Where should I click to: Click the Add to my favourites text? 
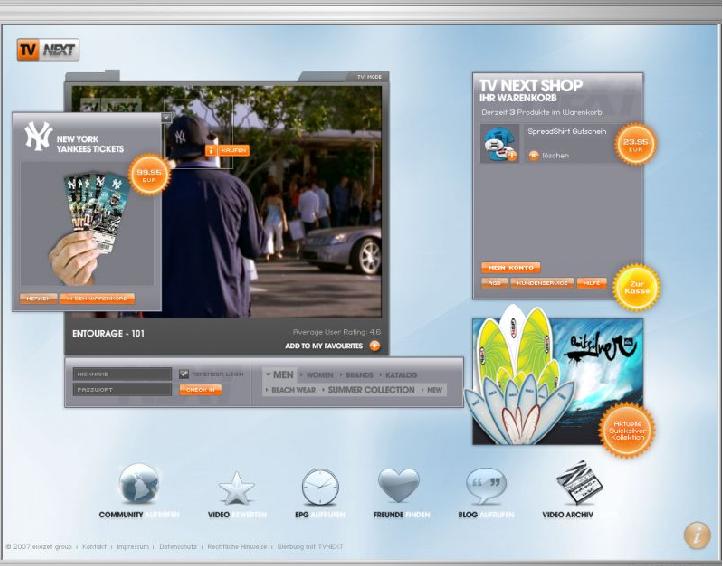coord(324,346)
